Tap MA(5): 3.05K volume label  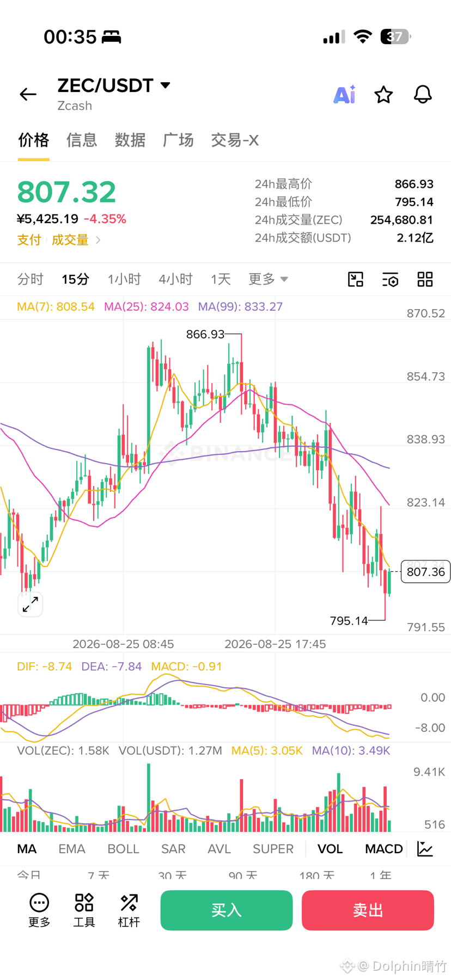tap(267, 750)
